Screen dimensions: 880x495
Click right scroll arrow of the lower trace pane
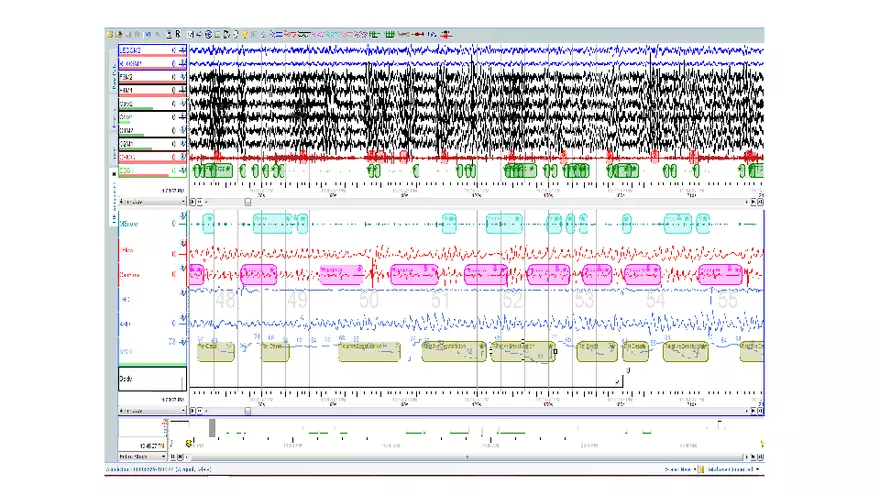click(746, 411)
